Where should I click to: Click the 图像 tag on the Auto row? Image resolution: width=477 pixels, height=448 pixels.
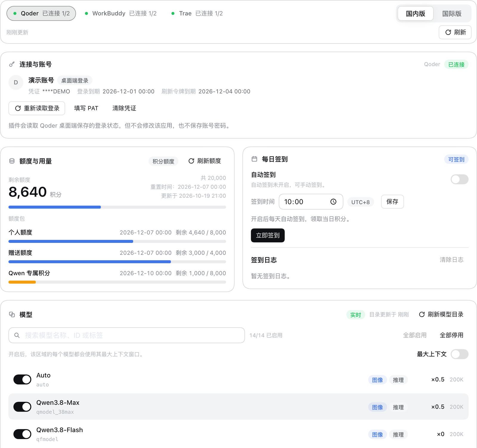[377, 380]
